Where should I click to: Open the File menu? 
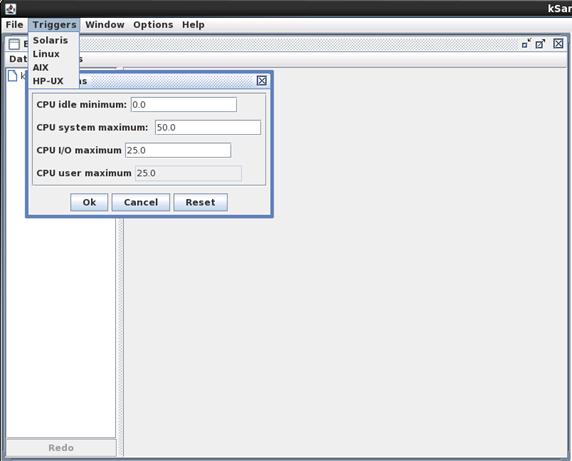click(15, 25)
